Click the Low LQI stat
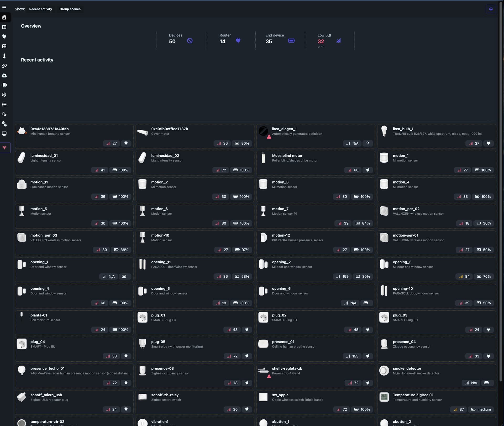 321,41
